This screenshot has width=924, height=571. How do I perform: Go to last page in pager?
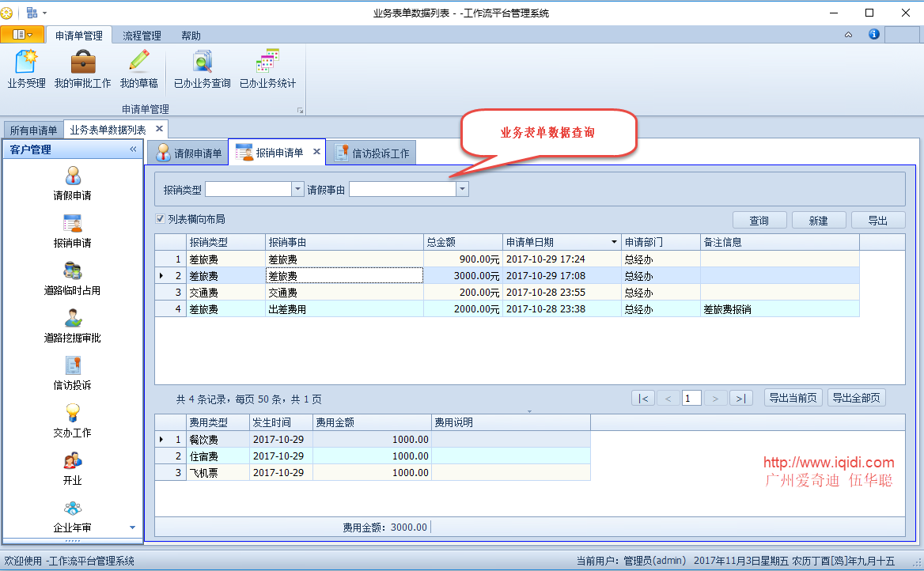(x=740, y=399)
